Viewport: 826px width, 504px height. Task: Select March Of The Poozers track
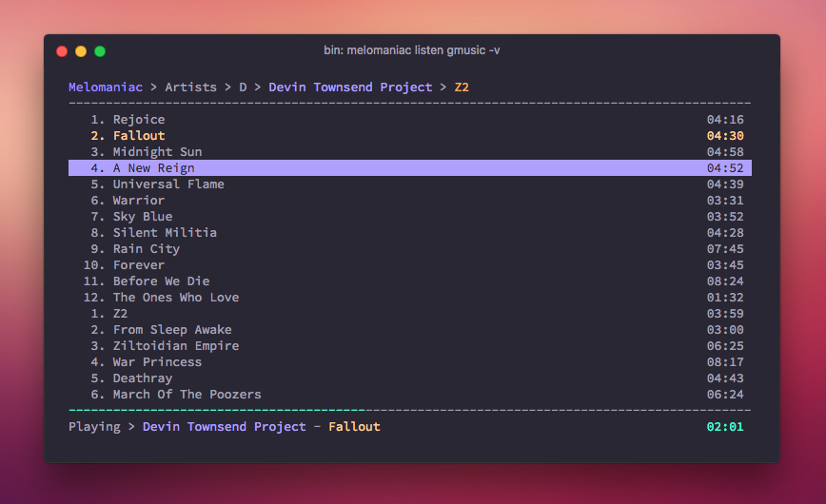[x=410, y=395]
